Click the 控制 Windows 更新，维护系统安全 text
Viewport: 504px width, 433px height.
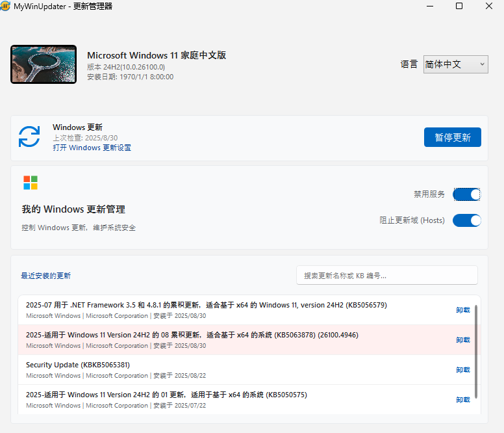79,228
